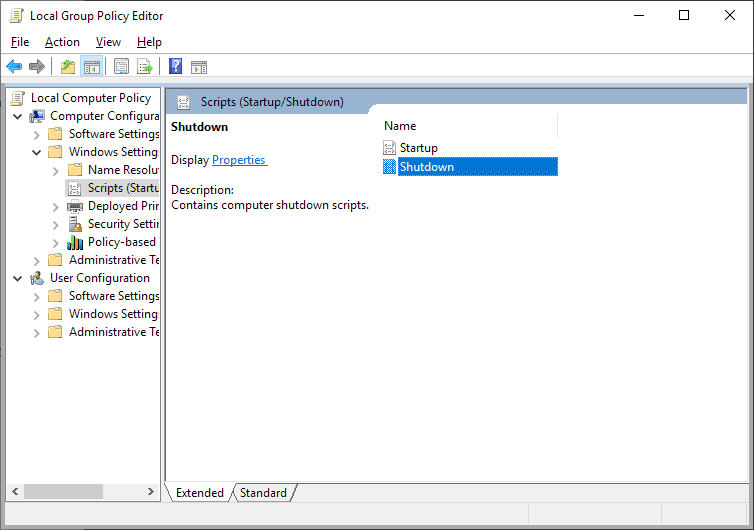
Task: Expand Software Settings under User Configuration
Action: (37, 297)
